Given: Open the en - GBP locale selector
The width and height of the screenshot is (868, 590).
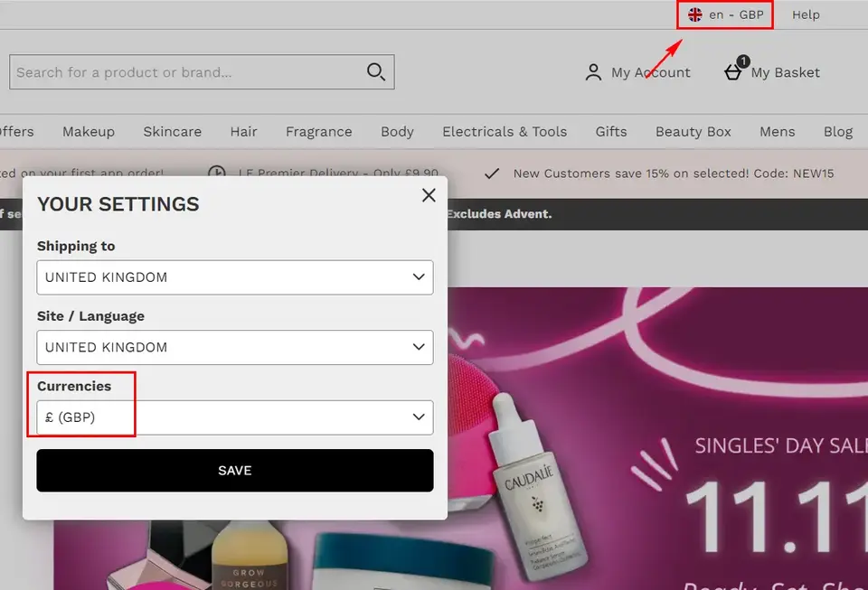Looking at the screenshot, I should tap(725, 15).
